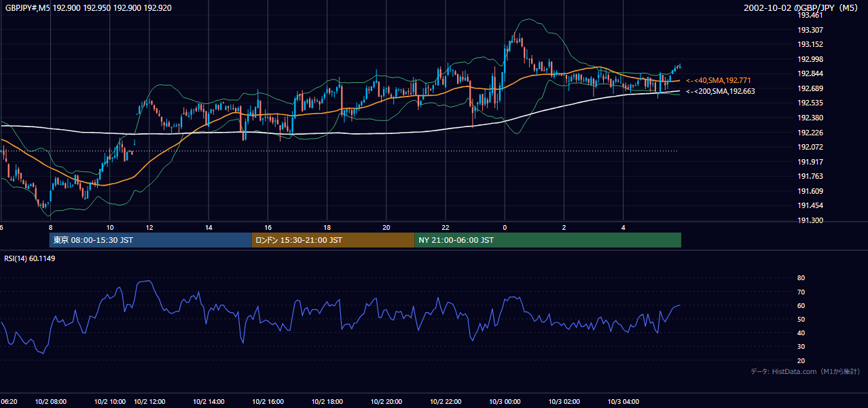Click the 192.689 price axis label
The height and width of the screenshot is (408, 868).
click(x=810, y=88)
